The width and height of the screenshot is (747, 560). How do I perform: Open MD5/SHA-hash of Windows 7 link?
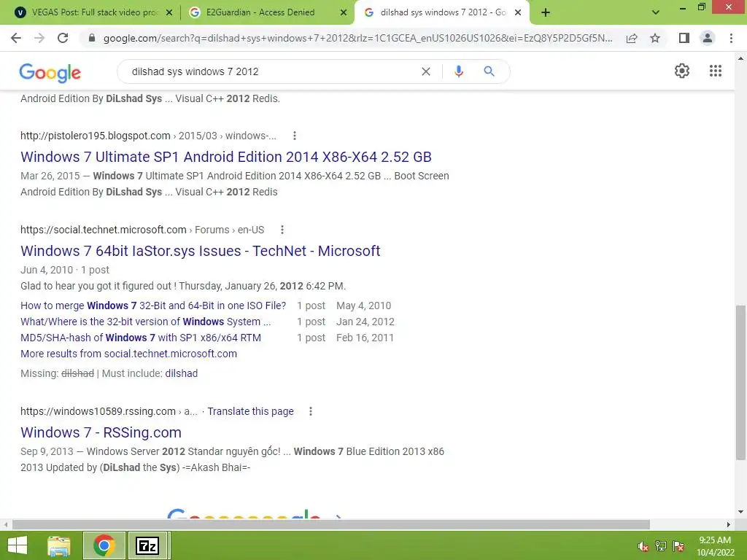(x=141, y=338)
